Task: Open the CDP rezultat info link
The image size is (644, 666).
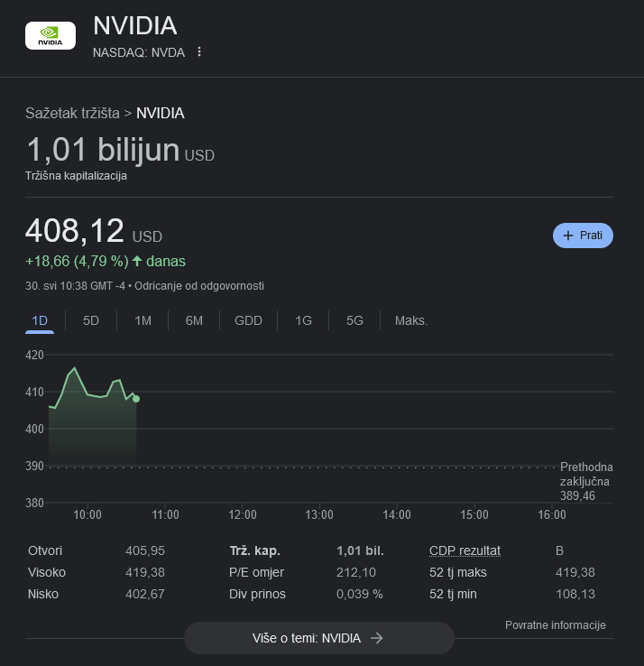Action: 465,550
